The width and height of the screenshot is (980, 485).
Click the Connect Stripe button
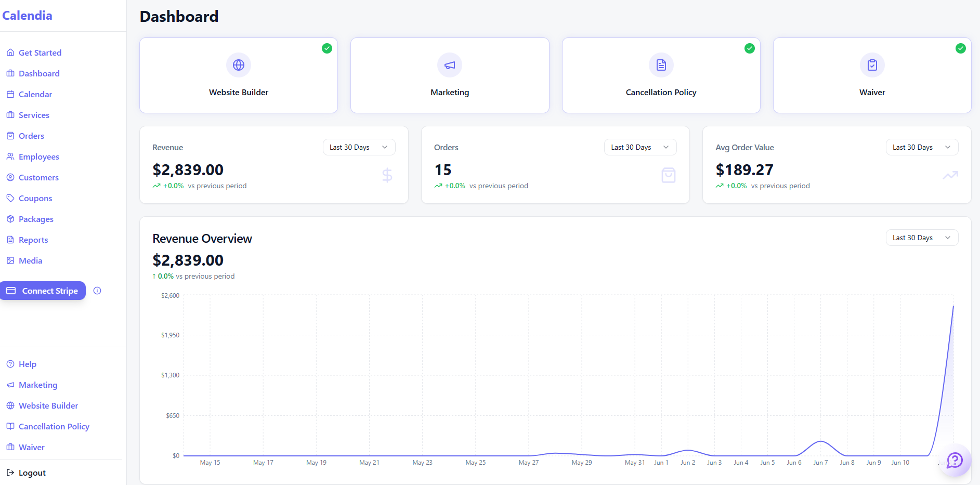[43, 291]
